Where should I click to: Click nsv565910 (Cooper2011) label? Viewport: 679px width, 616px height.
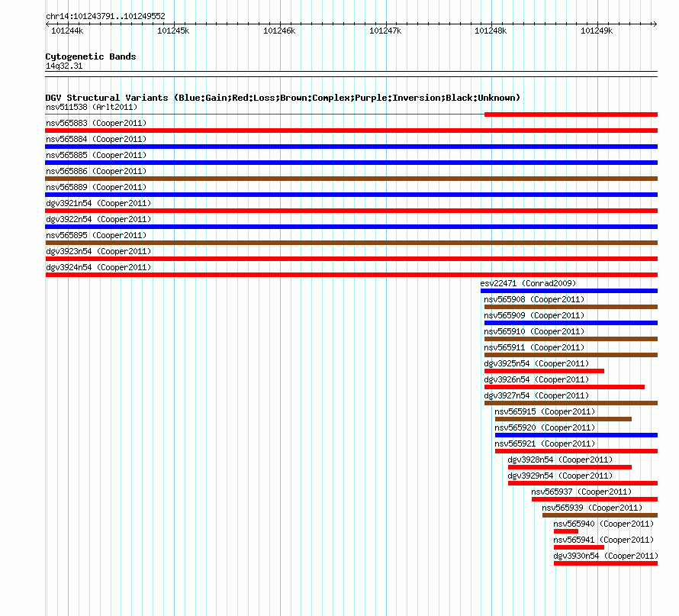coord(534,331)
